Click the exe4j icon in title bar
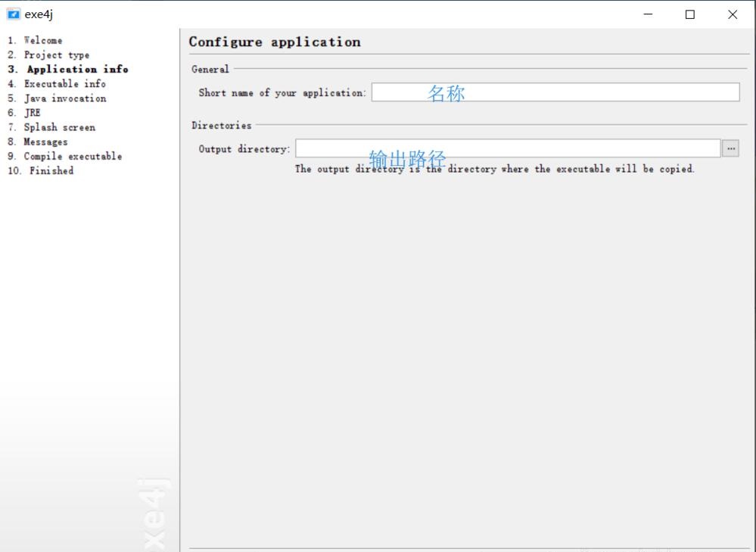The width and height of the screenshot is (756, 552). pyautogui.click(x=14, y=14)
